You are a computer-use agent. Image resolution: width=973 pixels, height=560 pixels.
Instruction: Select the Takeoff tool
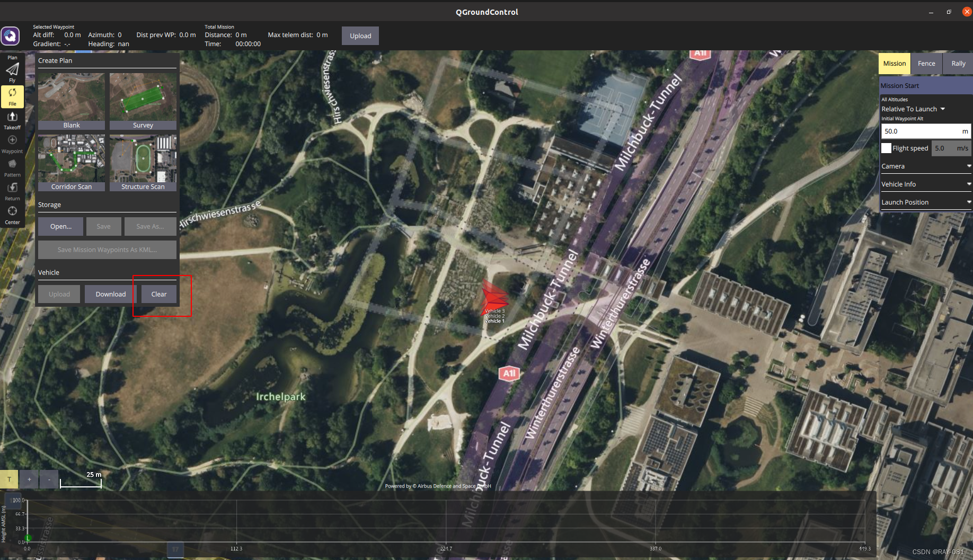point(12,120)
